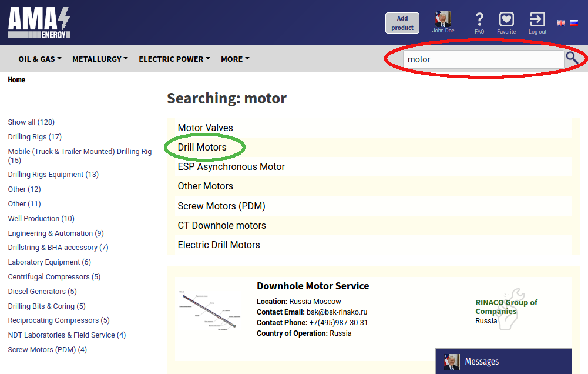
Task: Filter by Drilling Rigs (17)
Action: click(35, 136)
